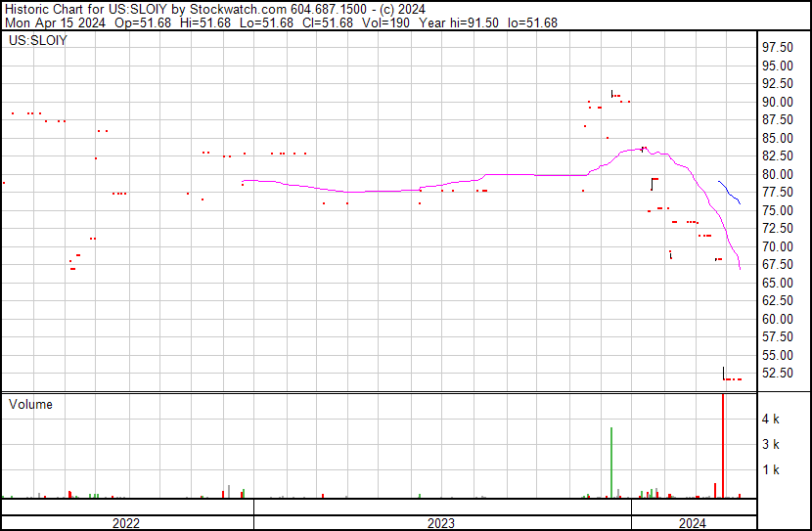Click the 75.00 price axis label
The image size is (812, 531).
click(x=778, y=210)
